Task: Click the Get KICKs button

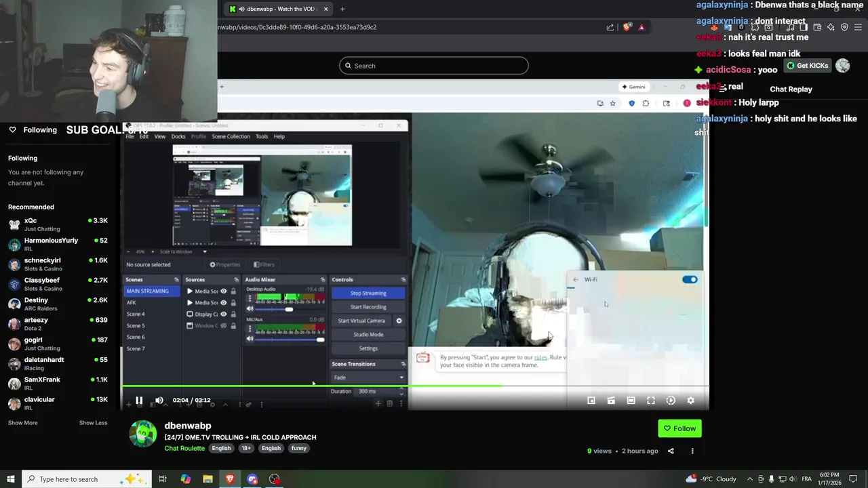Action: coord(807,66)
